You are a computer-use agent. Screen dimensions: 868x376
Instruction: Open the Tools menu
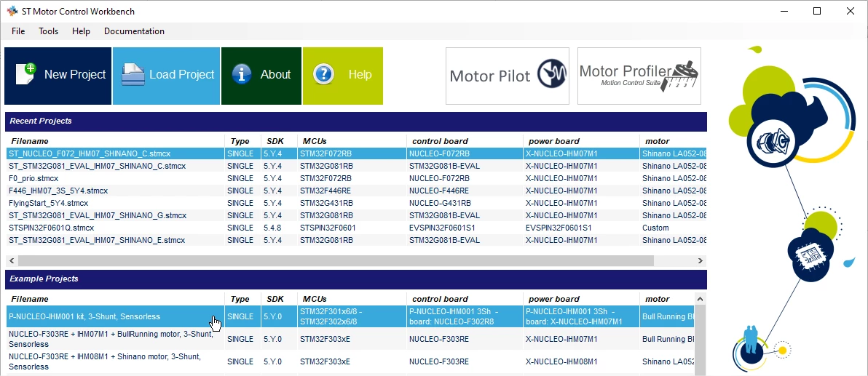point(48,31)
